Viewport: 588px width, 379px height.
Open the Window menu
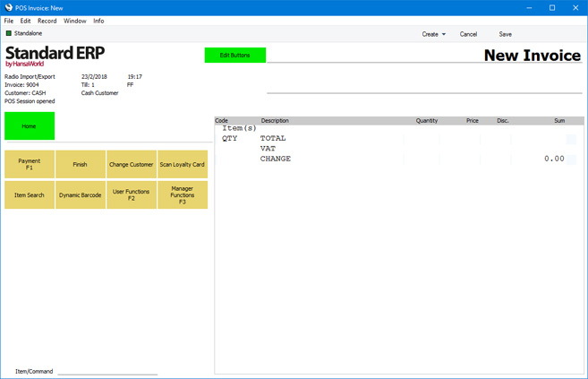coord(75,21)
